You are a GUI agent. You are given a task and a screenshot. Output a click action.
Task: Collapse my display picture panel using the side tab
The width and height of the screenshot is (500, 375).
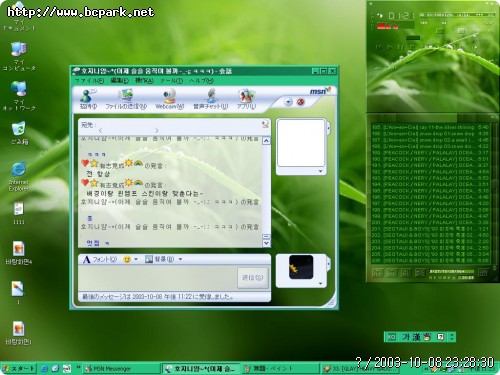328,264
